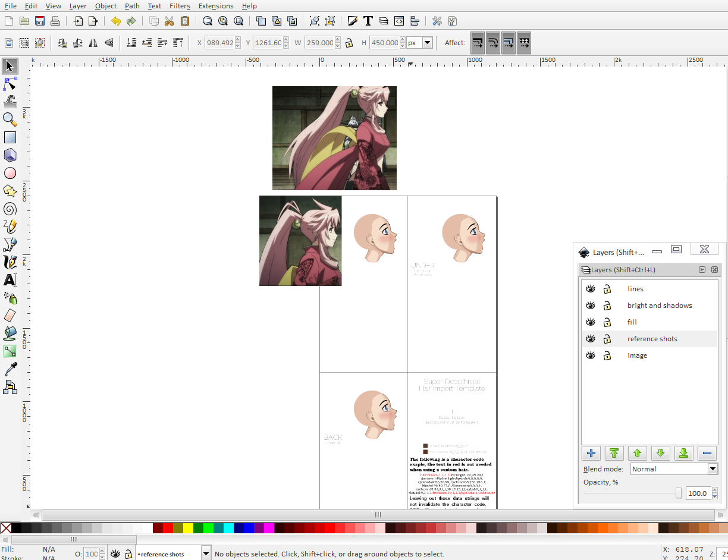Expand the px units dropdown
728x560 pixels.
[427, 43]
